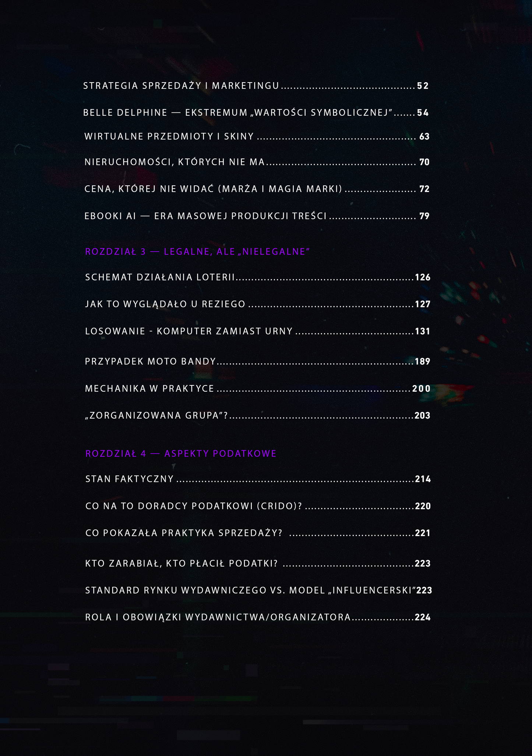The image size is (532, 756).
Task: Click page number 224 for Rola i obowiązki
Action: (x=423, y=617)
